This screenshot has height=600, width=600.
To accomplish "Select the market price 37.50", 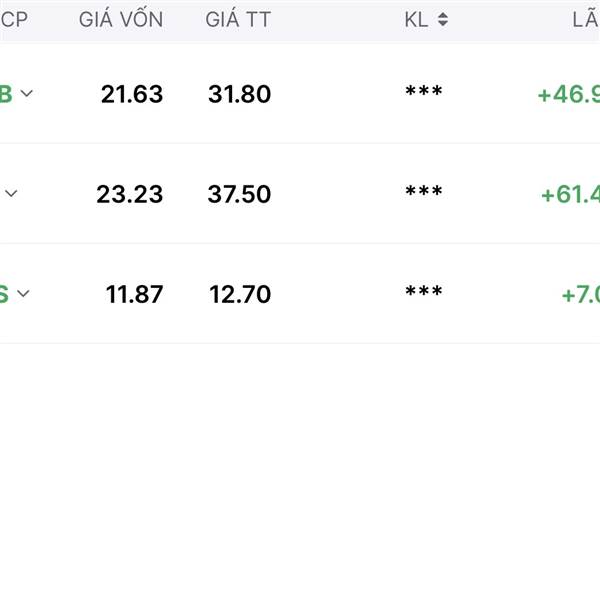I will pos(239,194).
